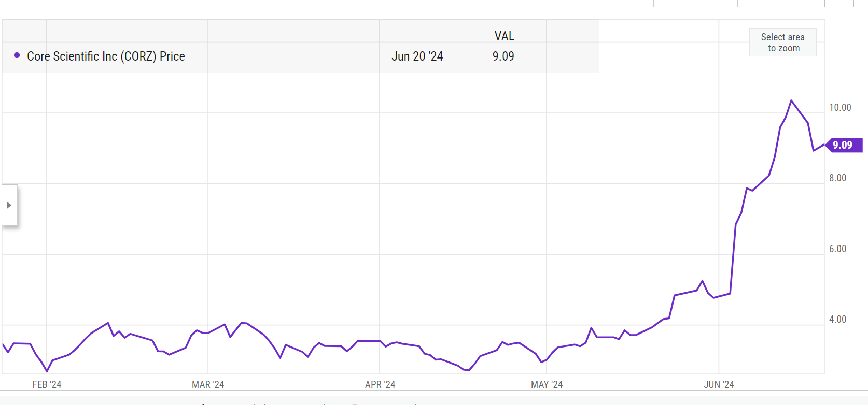Select Core Scientific Inc (CORZ) Price label
This screenshot has width=868, height=405.
[106, 56]
